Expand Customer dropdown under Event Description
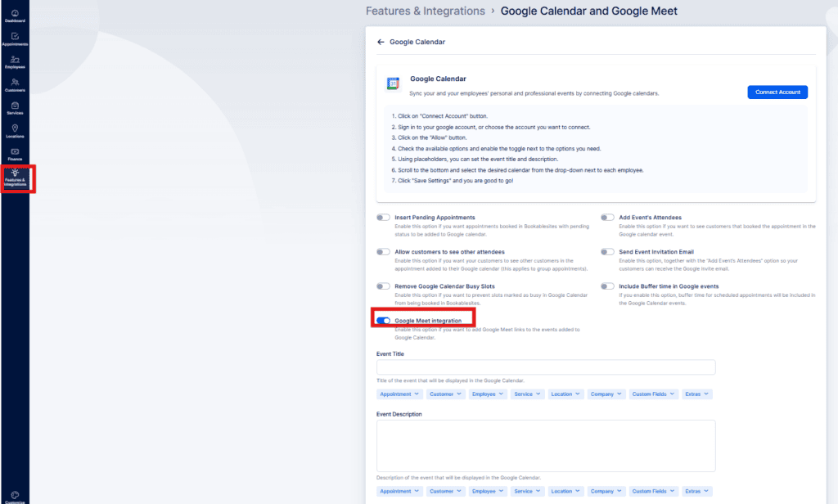This screenshot has width=838, height=504. click(x=445, y=491)
